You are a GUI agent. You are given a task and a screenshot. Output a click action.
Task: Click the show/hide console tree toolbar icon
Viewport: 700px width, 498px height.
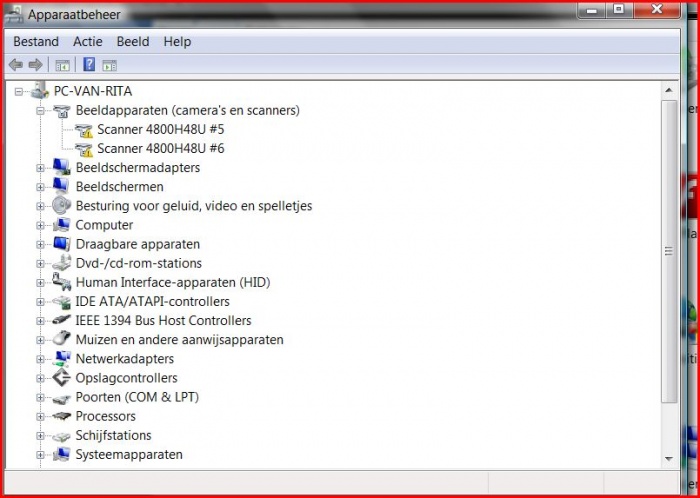(62, 66)
